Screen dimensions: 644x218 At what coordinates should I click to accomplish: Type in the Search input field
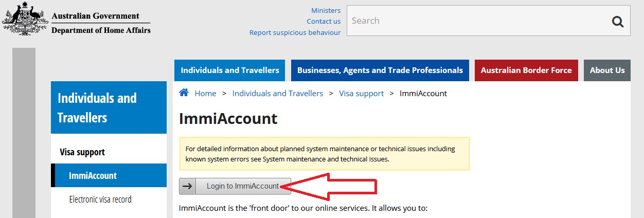click(x=473, y=21)
